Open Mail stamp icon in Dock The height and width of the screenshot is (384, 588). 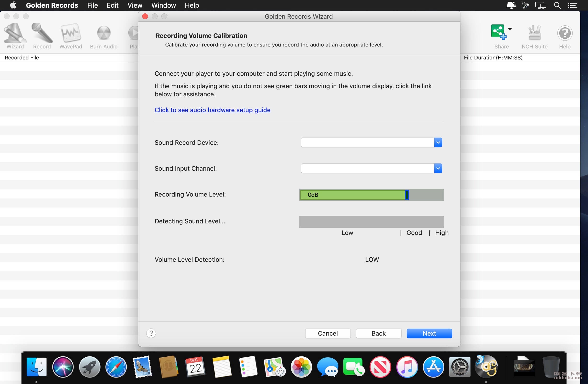(x=142, y=367)
